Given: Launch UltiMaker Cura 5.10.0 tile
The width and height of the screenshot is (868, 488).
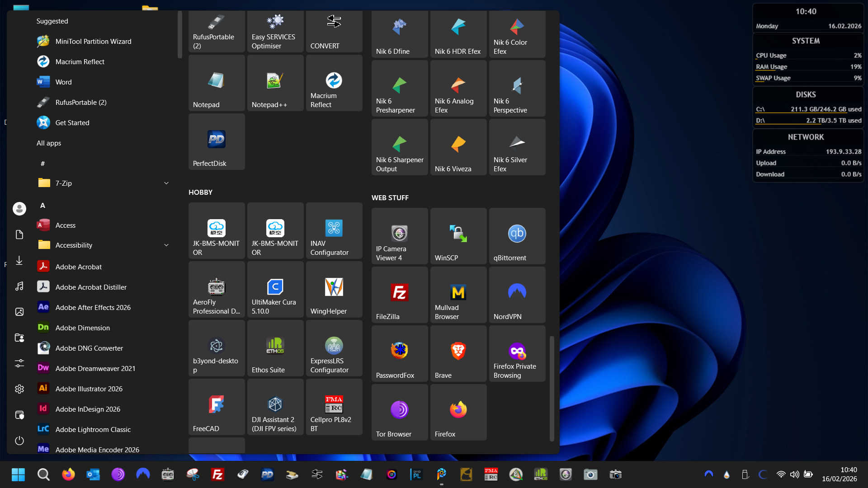Looking at the screenshot, I should click(x=275, y=289).
